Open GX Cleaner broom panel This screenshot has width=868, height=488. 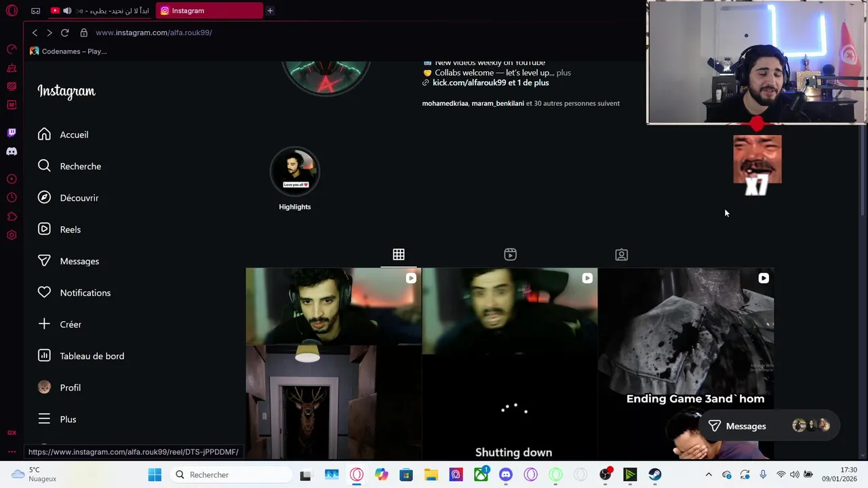12,68
